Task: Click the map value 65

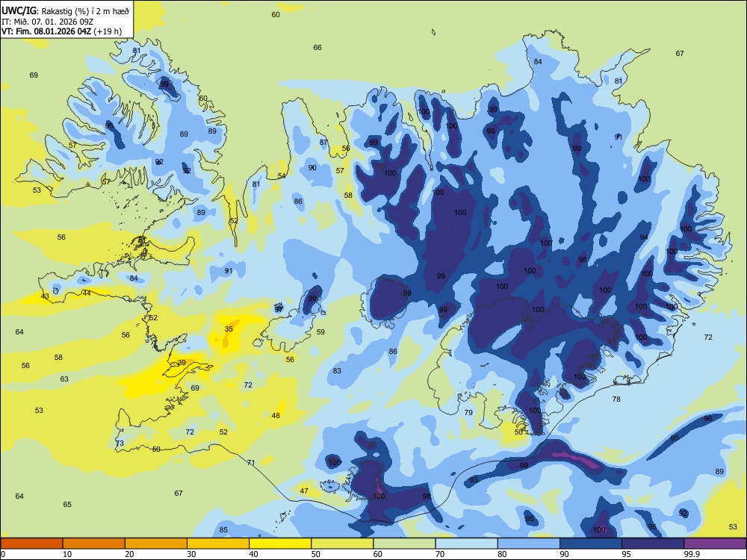Action: point(67,504)
